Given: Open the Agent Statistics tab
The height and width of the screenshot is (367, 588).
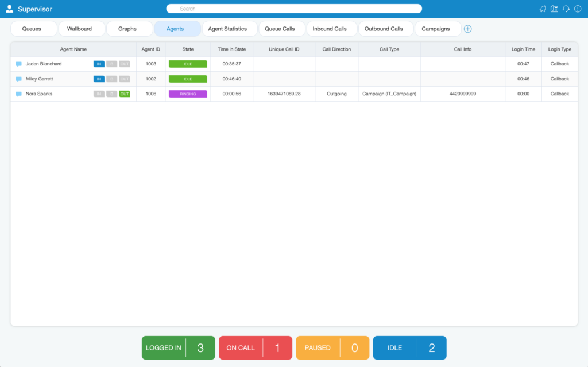Looking at the screenshot, I should pyautogui.click(x=227, y=29).
